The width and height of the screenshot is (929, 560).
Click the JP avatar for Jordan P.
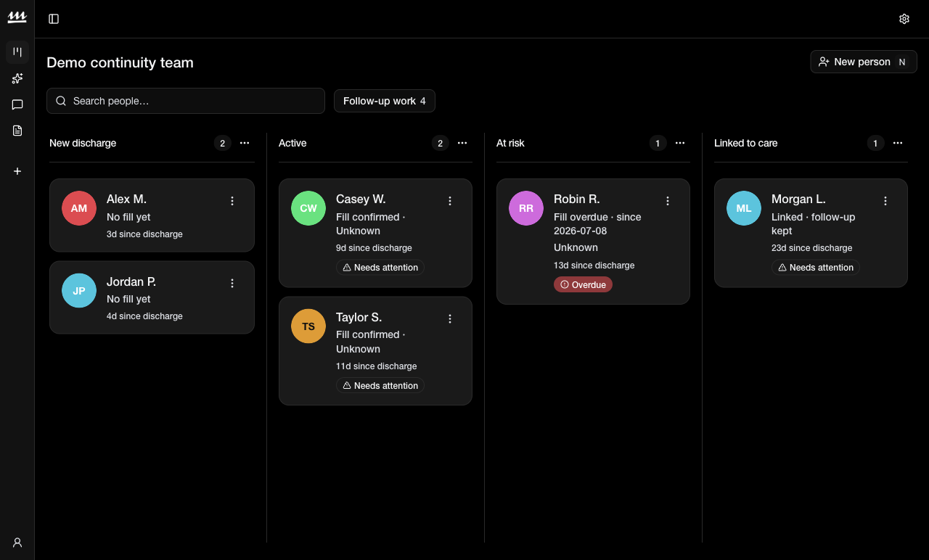tap(79, 291)
